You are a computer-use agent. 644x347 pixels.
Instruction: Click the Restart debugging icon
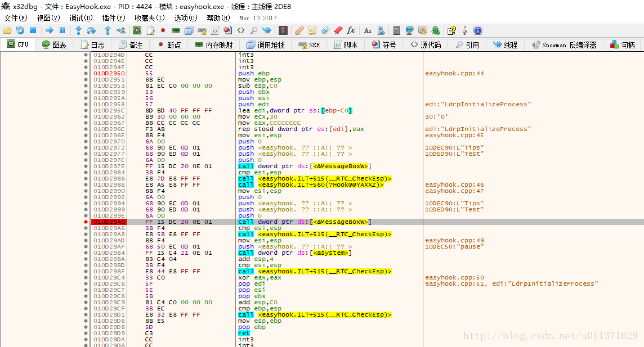(x=20, y=30)
